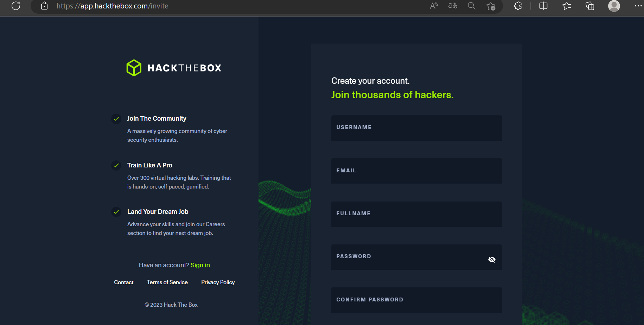The image size is (644, 325).
Task: Add this page to favorites star icon
Action: [x=491, y=6]
